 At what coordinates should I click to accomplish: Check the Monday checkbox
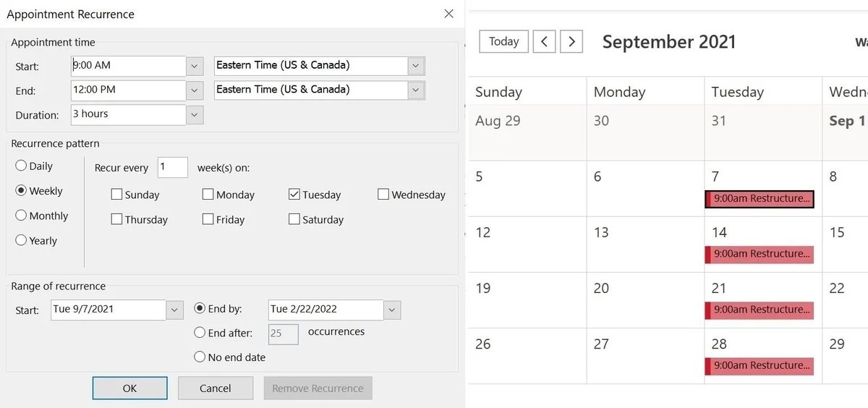click(x=208, y=195)
